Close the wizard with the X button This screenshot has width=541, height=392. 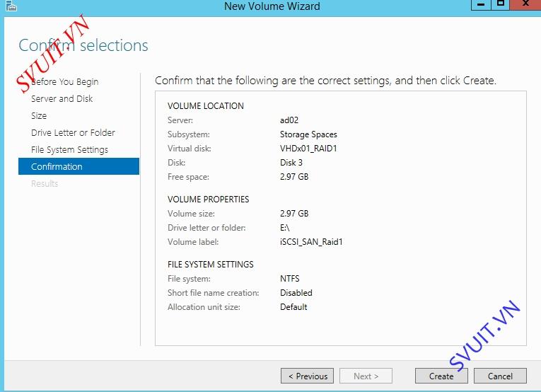(525, 4)
